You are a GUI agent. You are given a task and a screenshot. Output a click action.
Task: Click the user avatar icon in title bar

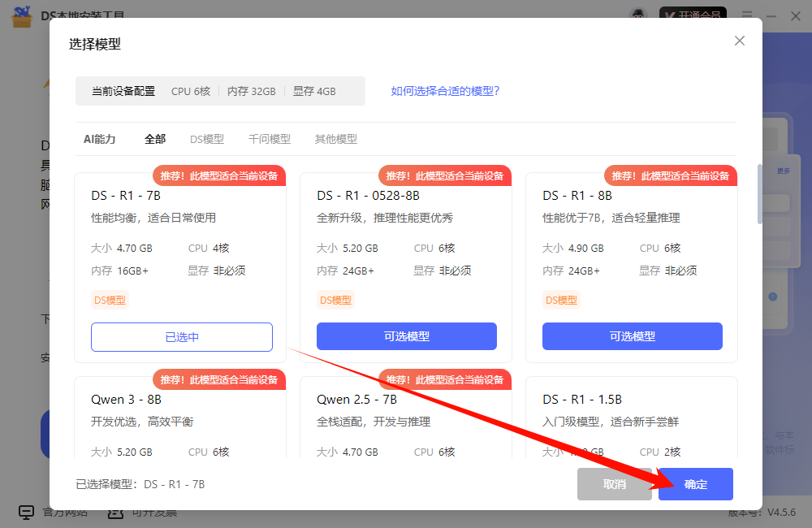[639, 15]
